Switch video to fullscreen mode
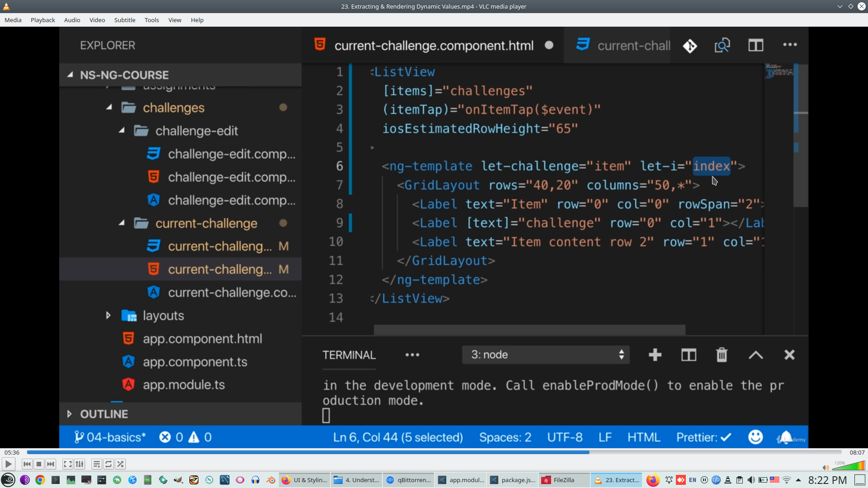 tap(67, 464)
